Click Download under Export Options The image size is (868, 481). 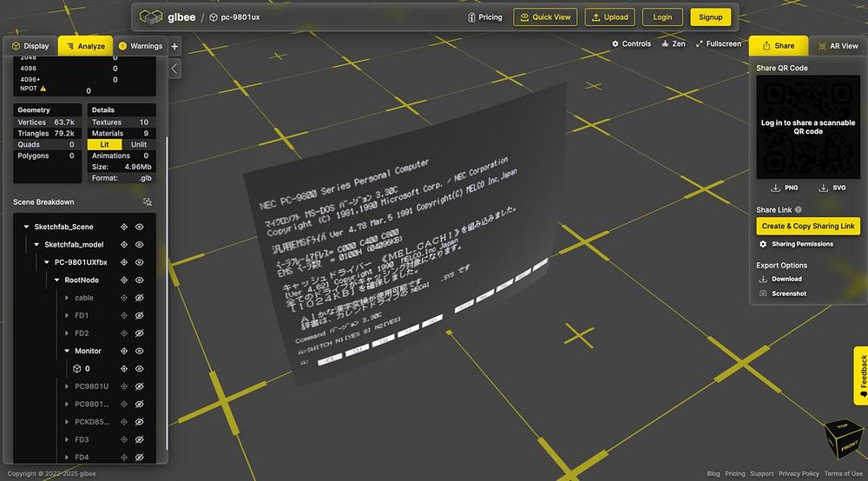[780, 279]
